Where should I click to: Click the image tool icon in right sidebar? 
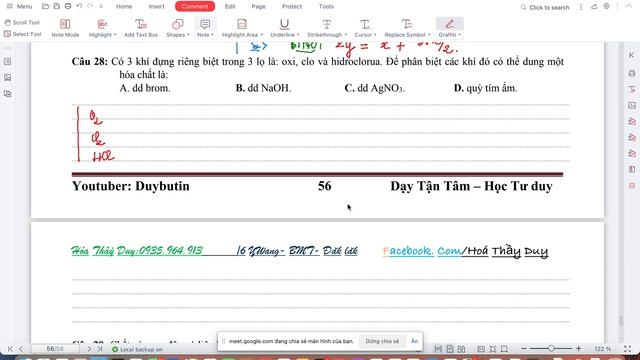632,105
